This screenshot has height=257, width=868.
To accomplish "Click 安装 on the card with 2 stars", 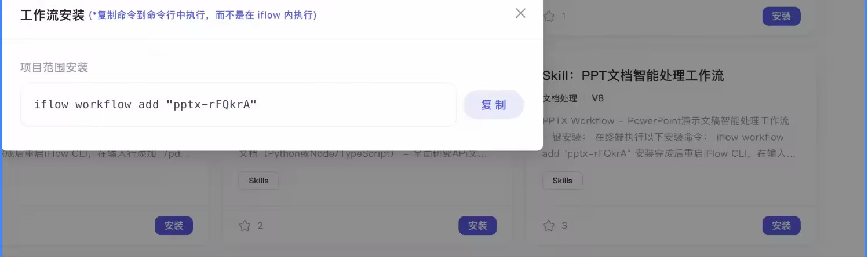I will click(477, 225).
